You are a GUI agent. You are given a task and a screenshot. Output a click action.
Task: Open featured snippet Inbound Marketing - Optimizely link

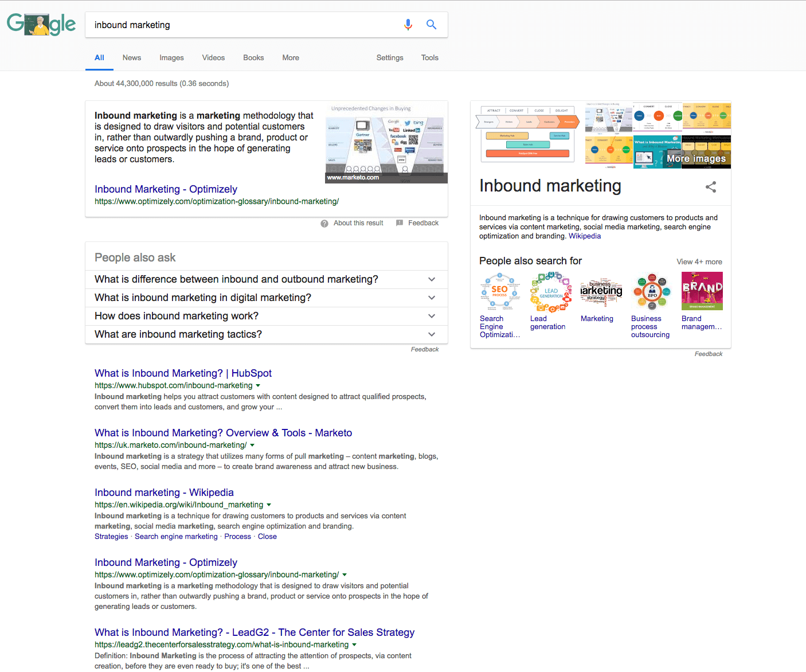(166, 189)
